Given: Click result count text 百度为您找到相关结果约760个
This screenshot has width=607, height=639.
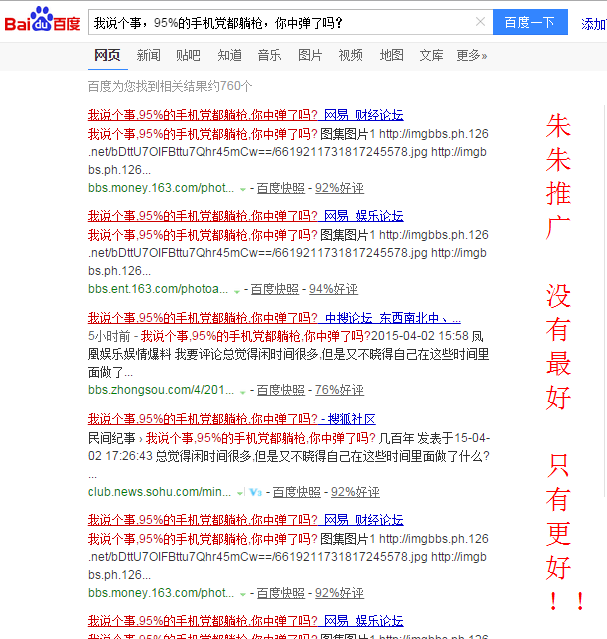Looking at the screenshot, I should pyautogui.click(x=170, y=86).
